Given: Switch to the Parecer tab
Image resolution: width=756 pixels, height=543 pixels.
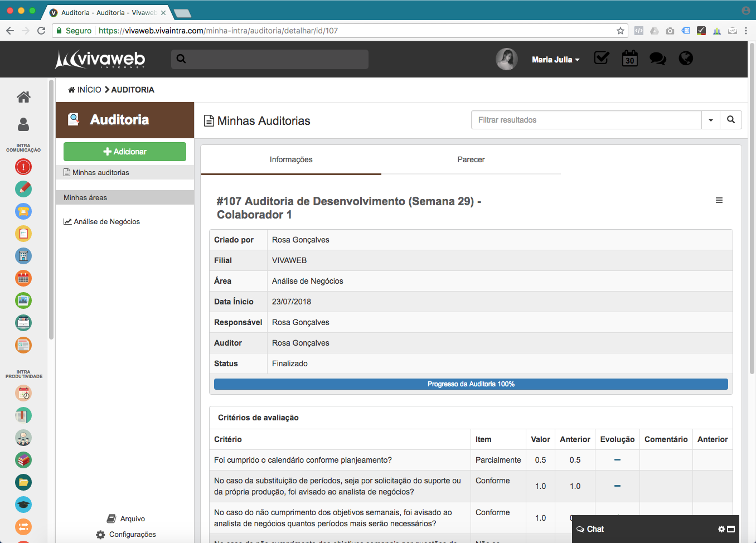Looking at the screenshot, I should [x=471, y=159].
